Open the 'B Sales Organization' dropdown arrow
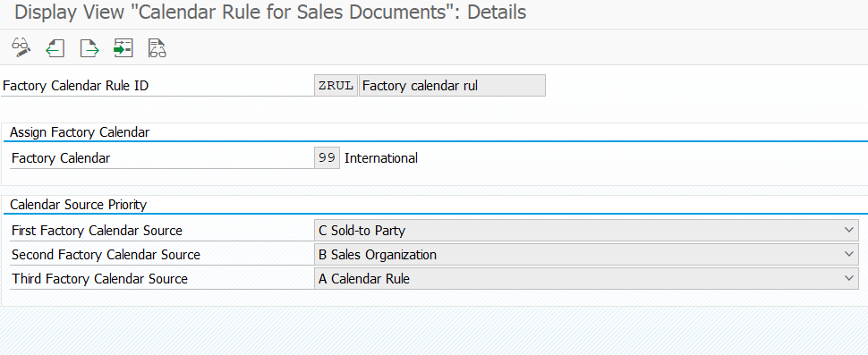Viewport: 868px width, 355px height. click(849, 254)
